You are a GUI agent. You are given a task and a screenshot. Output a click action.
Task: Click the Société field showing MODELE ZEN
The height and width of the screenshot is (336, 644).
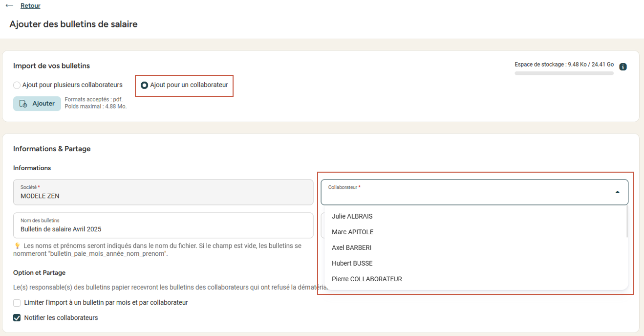[163, 192]
